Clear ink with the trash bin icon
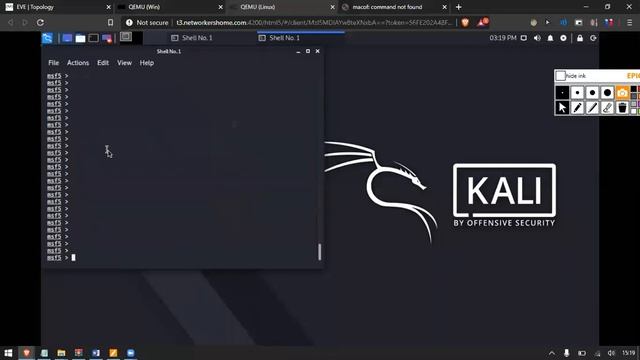Screen dimensions: 640x360 click(x=622, y=108)
